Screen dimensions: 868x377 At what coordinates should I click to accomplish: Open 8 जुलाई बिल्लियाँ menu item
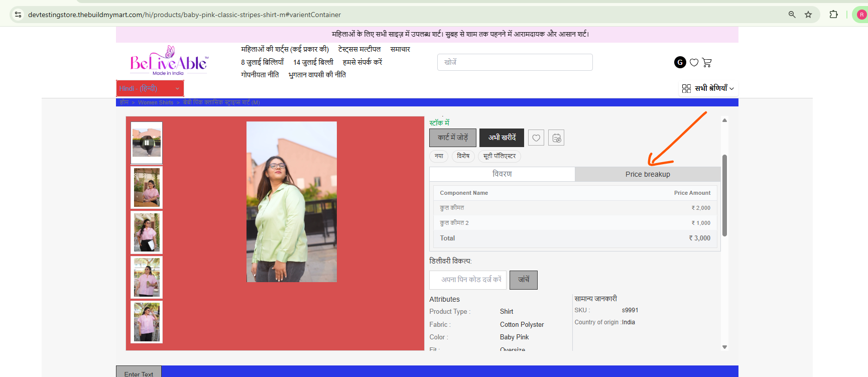point(262,62)
